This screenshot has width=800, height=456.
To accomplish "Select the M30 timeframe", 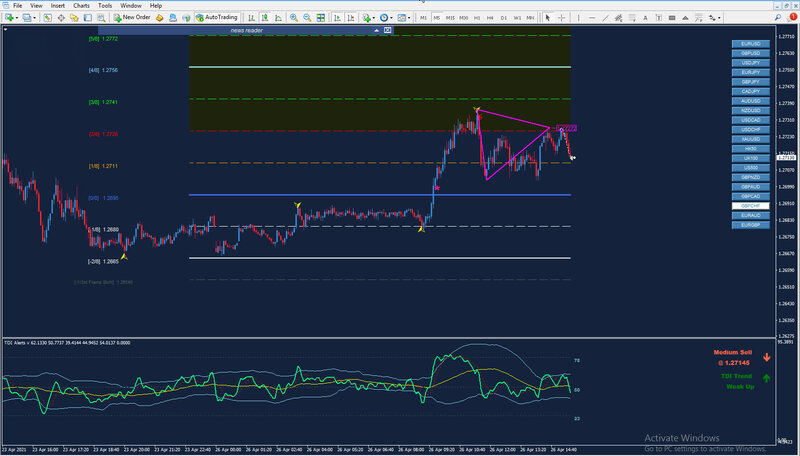I will [x=463, y=18].
